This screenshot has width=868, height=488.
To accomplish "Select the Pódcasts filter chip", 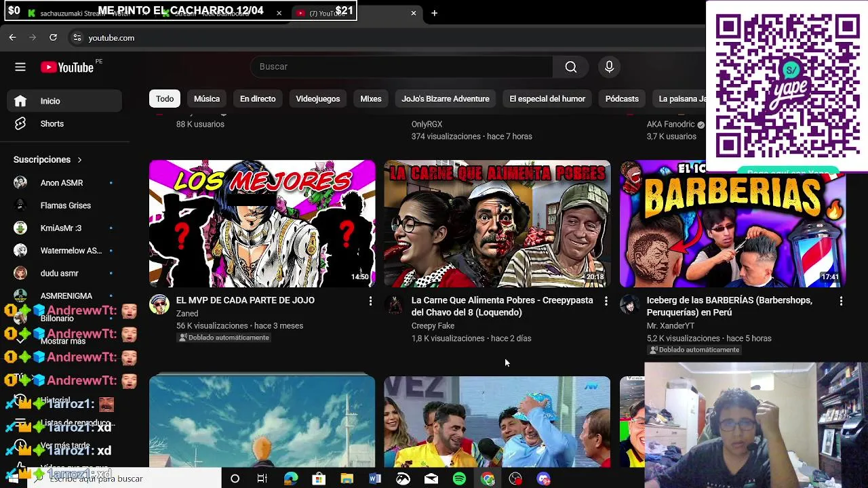I will [622, 99].
